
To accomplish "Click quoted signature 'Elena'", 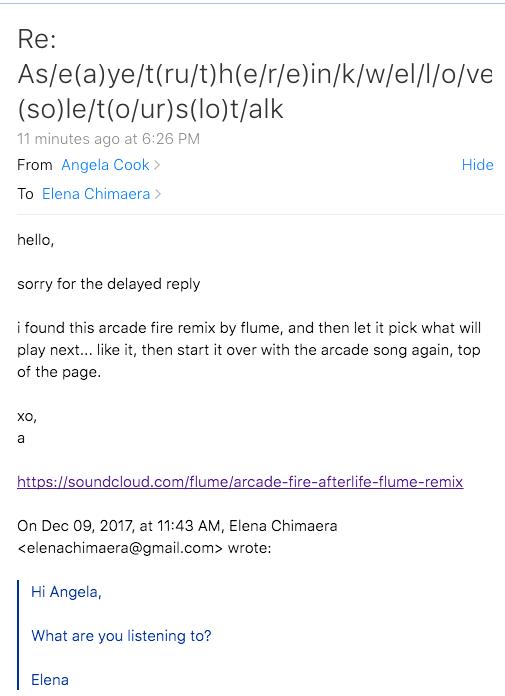I will coord(50,680).
